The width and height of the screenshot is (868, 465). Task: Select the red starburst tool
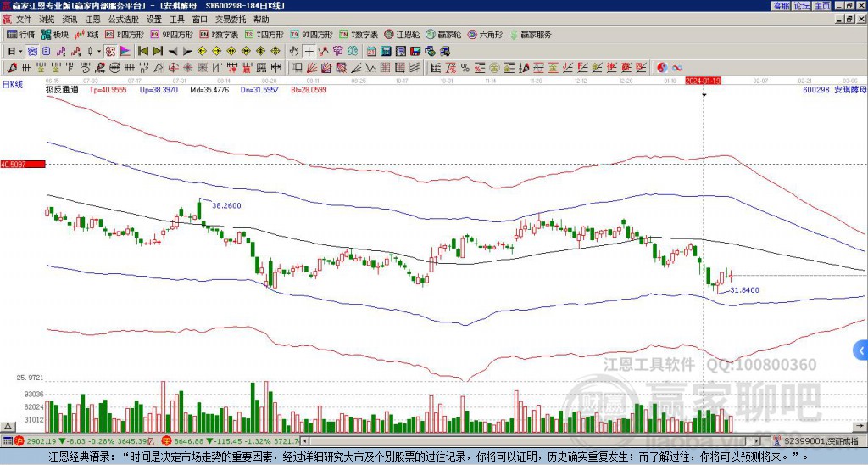click(188, 68)
